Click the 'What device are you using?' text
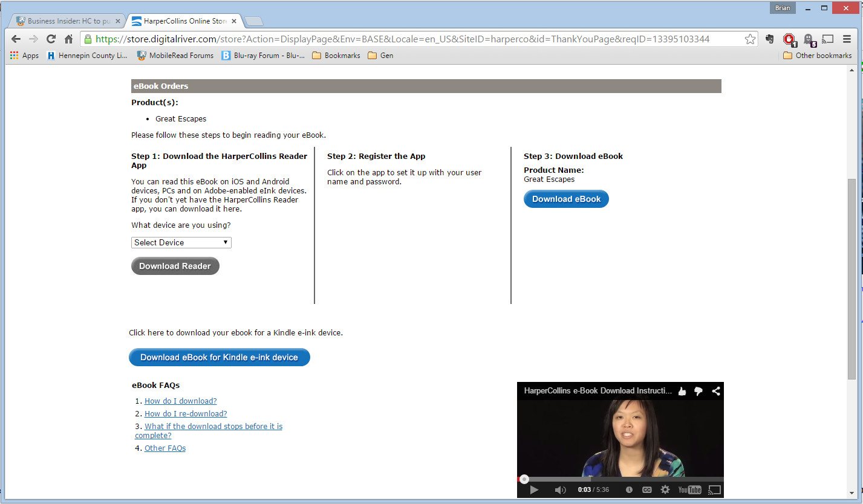The height and width of the screenshot is (504, 863). [181, 225]
